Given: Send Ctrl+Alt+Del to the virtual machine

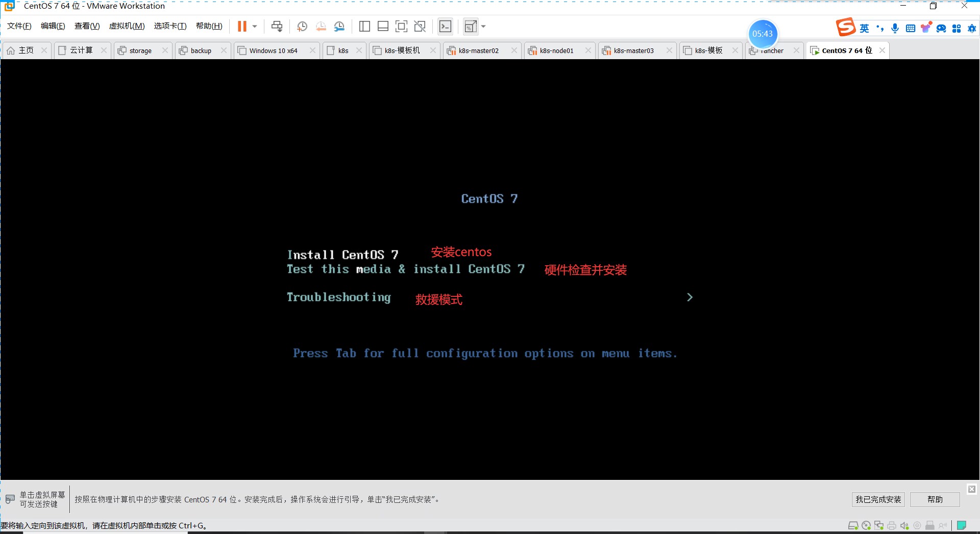Looking at the screenshot, I should point(277,27).
